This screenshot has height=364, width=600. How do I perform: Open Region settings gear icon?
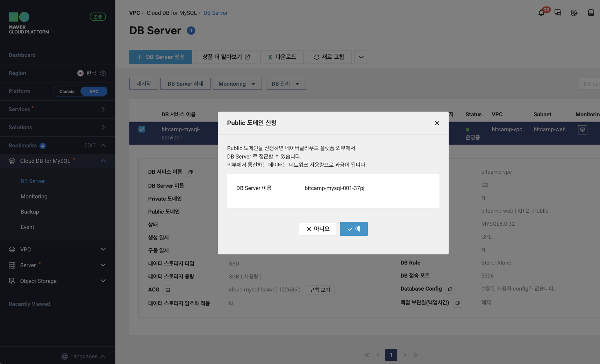pyautogui.click(x=103, y=73)
